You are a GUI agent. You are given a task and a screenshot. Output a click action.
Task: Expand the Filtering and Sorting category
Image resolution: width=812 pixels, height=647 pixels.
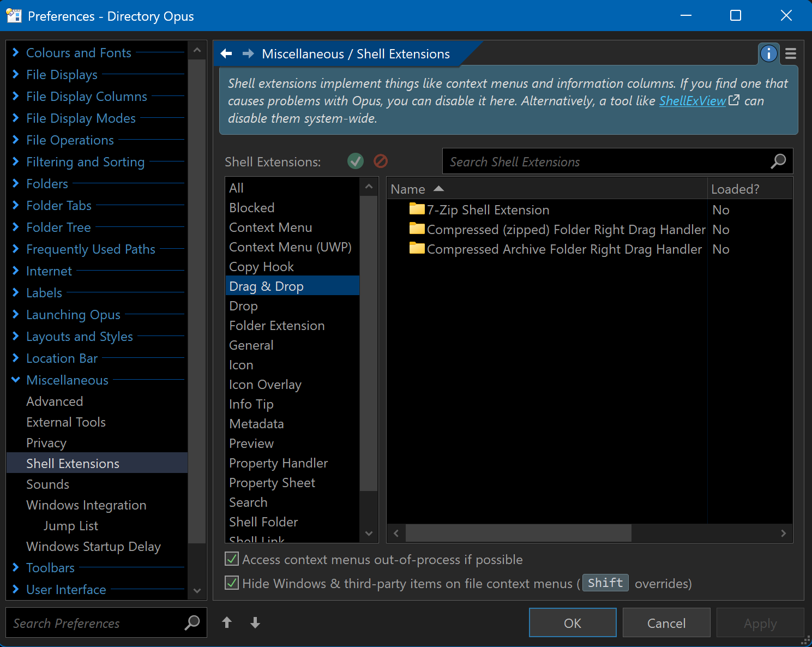point(16,161)
